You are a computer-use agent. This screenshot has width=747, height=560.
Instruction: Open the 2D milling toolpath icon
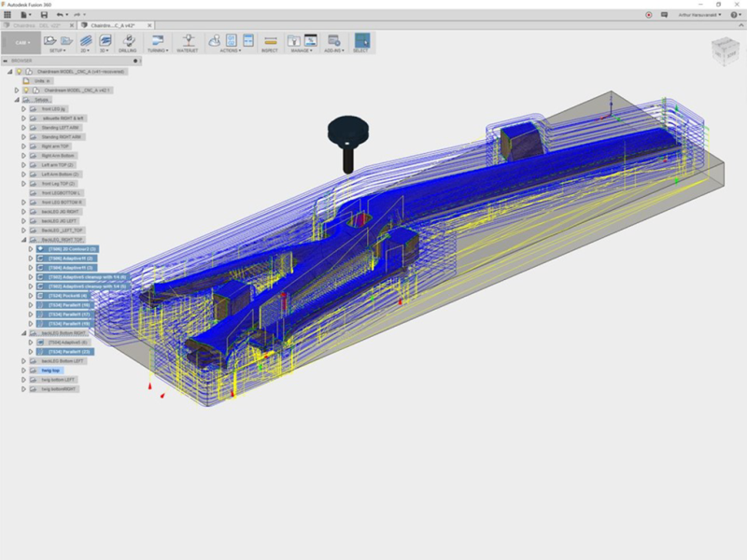84,40
